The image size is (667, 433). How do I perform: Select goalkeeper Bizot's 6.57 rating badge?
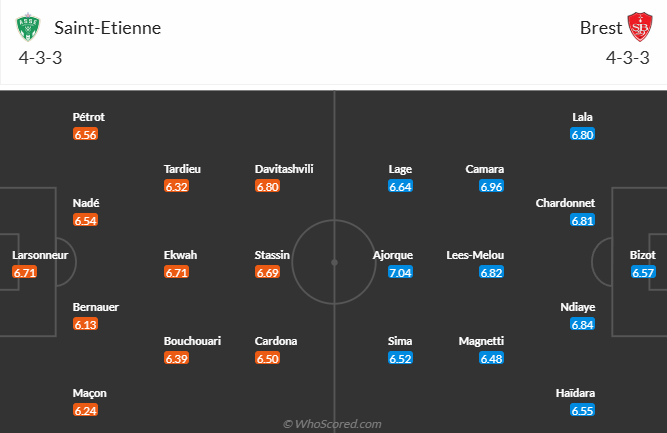[x=643, y=272]
